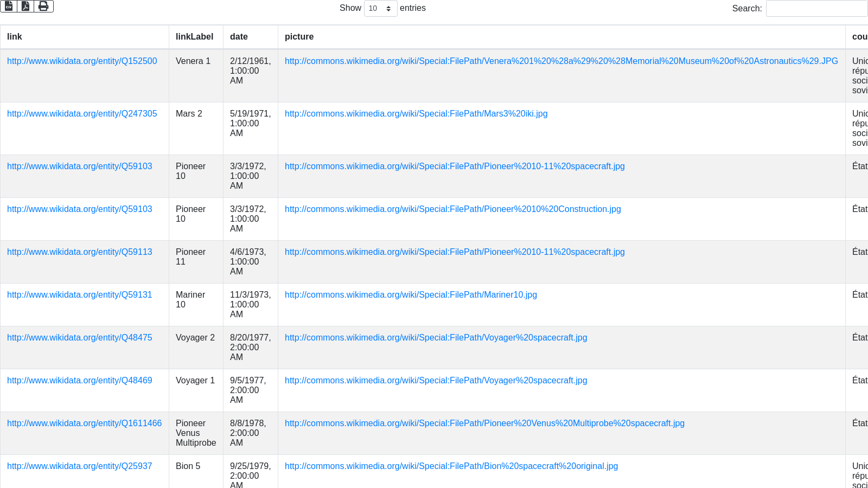Focus the Search input field

(816, 8)
